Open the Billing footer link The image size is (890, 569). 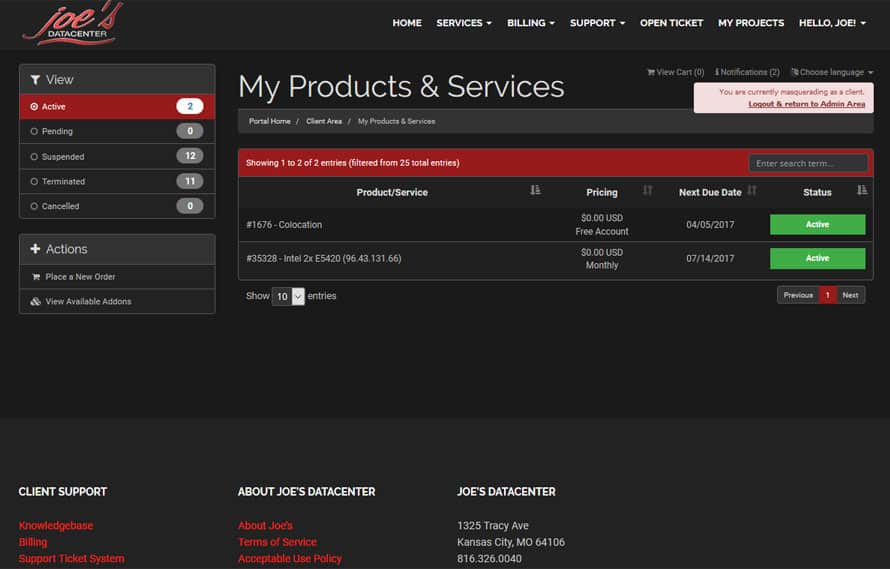[x=33, y=542]
